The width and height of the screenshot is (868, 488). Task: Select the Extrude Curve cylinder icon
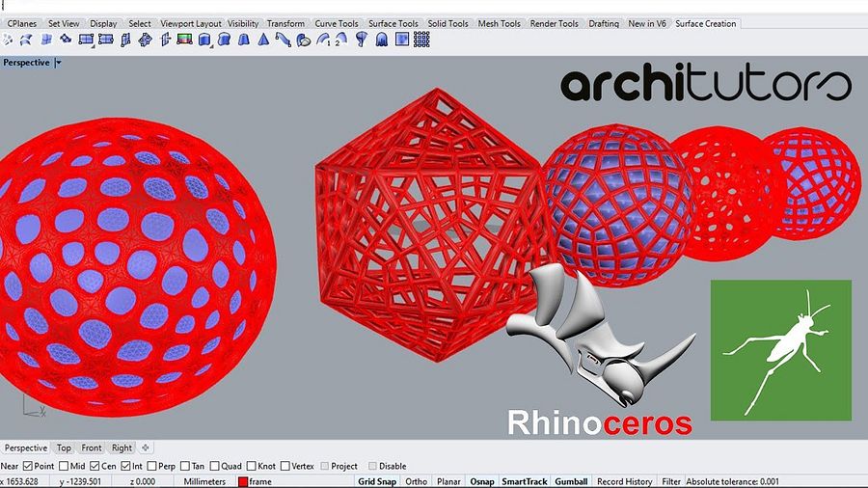(x=204, y=40)
